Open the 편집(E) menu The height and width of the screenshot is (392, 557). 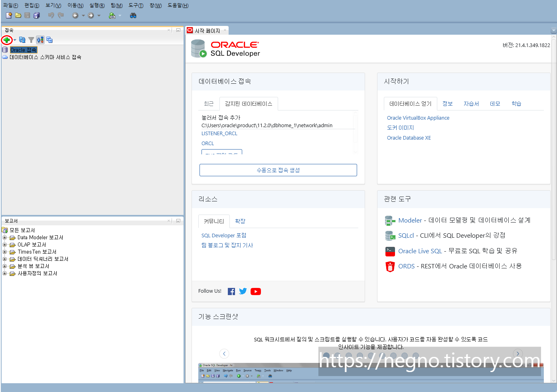[x=32, y=6]
